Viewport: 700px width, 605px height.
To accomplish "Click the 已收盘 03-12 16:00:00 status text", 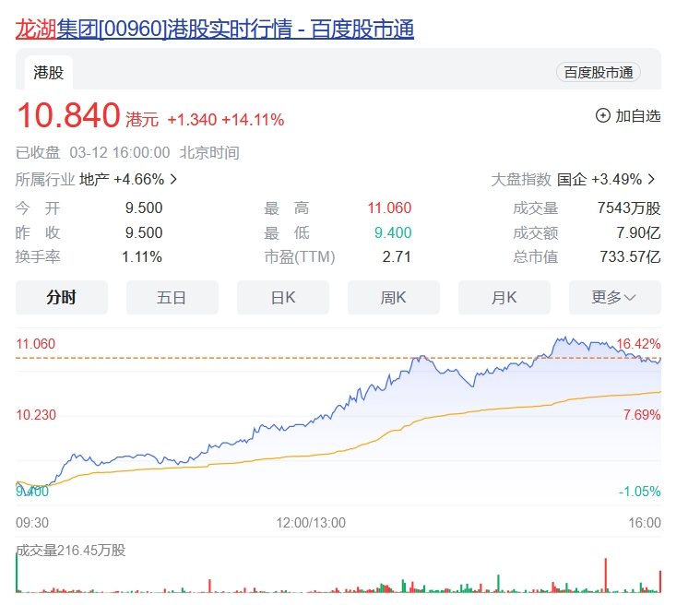I will [x=93, y=153].
